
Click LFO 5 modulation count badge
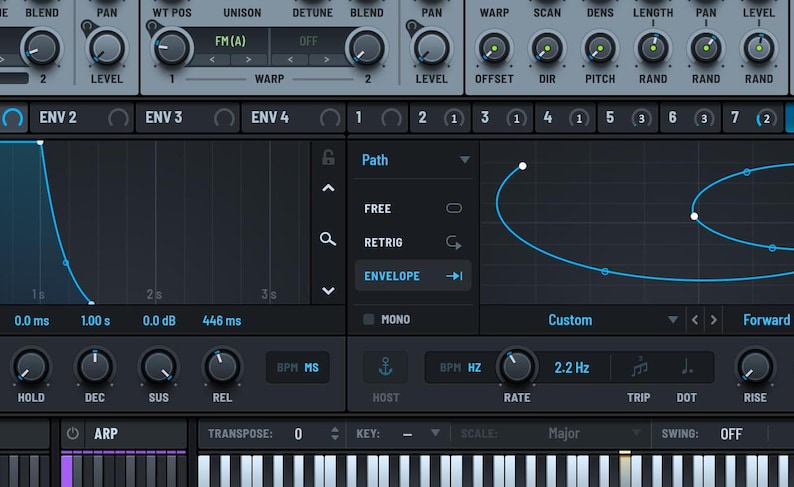(641, 118)
